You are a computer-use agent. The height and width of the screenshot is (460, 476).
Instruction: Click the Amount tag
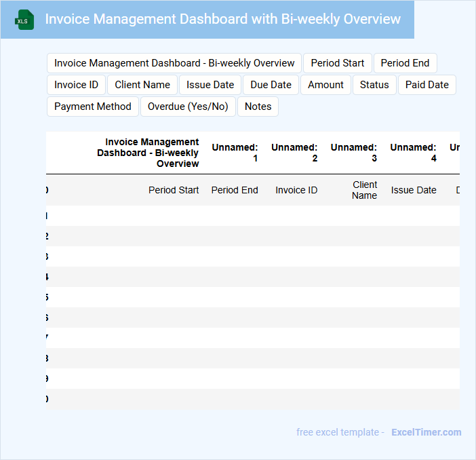coord(325,85)
